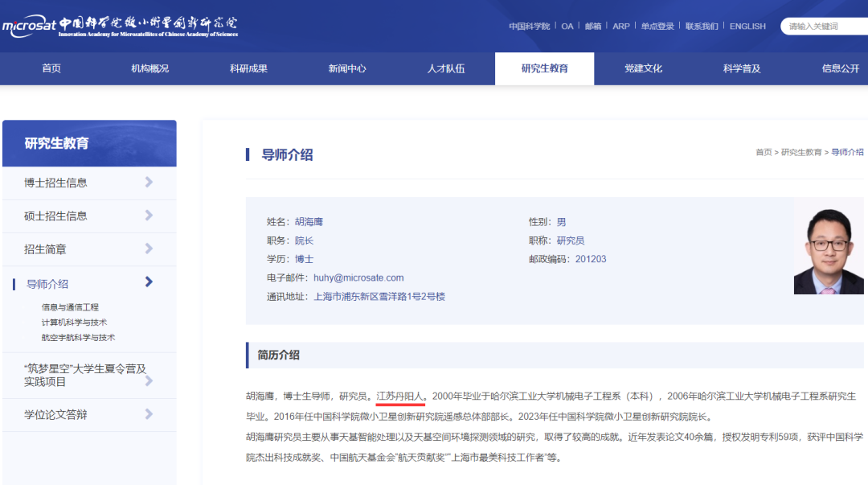This screenshot has width=868, height=485.
Task: Open 学位论文答辩 in the sidebar
Action: 55,414
